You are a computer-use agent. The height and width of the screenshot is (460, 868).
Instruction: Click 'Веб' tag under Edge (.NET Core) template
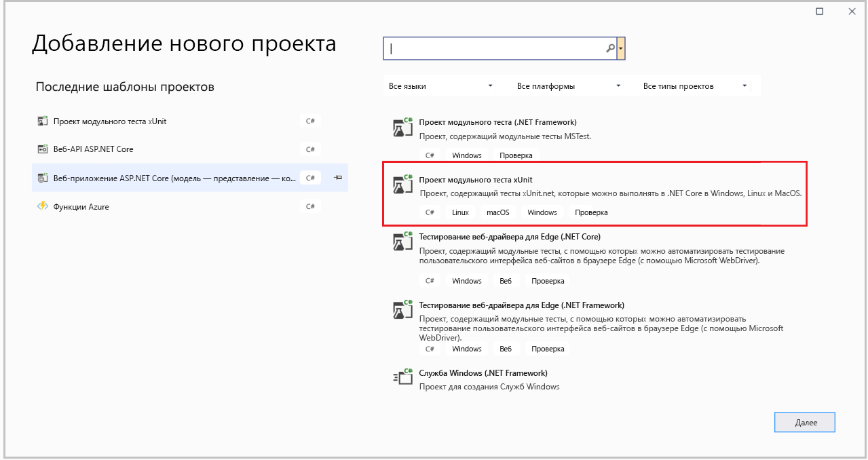click(x=505, y=281)
